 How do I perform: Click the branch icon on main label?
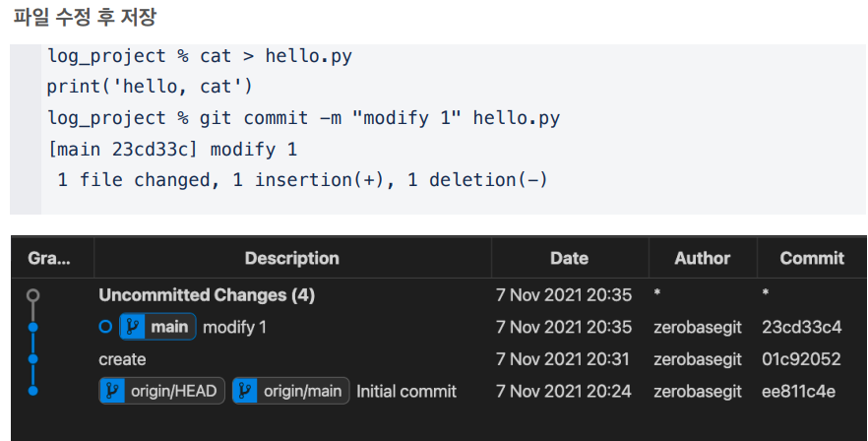[132, 327]
